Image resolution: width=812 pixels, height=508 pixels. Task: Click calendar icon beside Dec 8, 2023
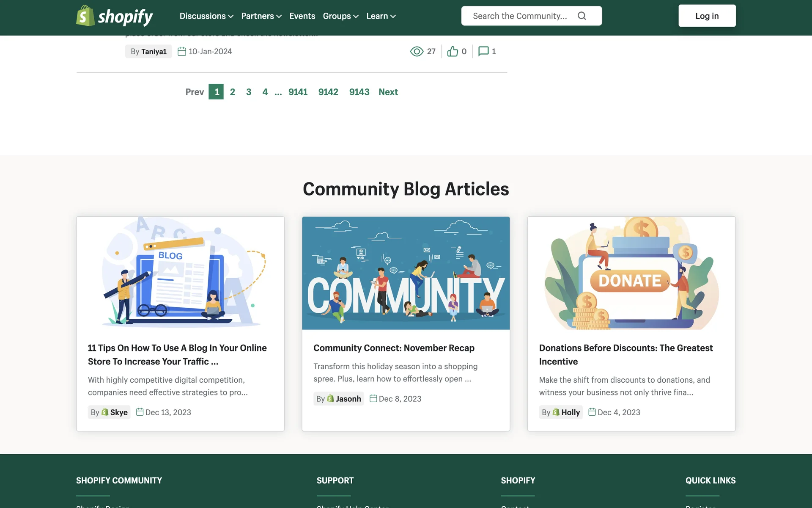[x=373, y=398]
